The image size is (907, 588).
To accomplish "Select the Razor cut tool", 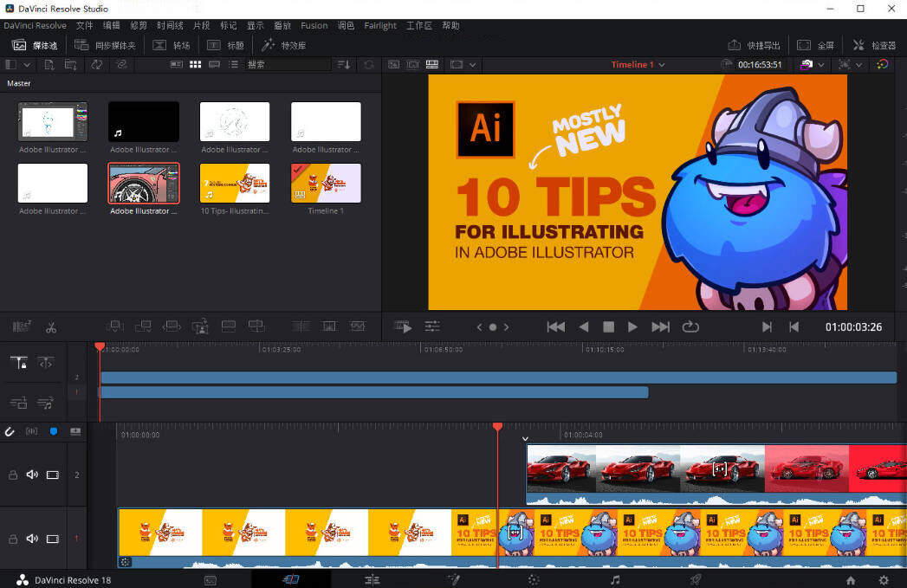I will [x=51, y=326].
